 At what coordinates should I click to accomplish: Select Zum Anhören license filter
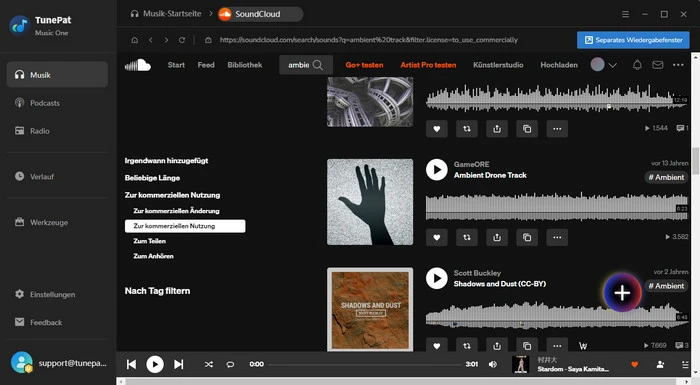tap(153, 256)
